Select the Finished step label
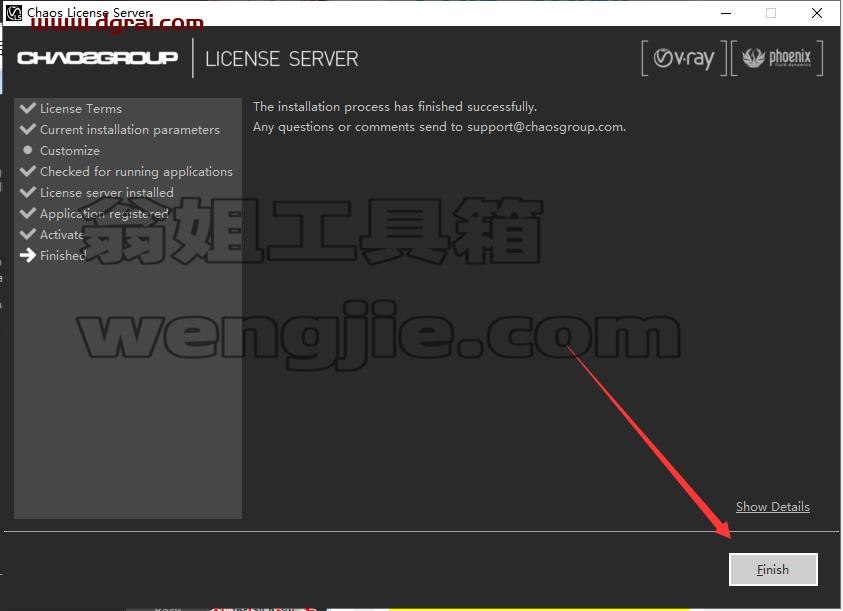843x611 pixels. click(x=63, y=255)
